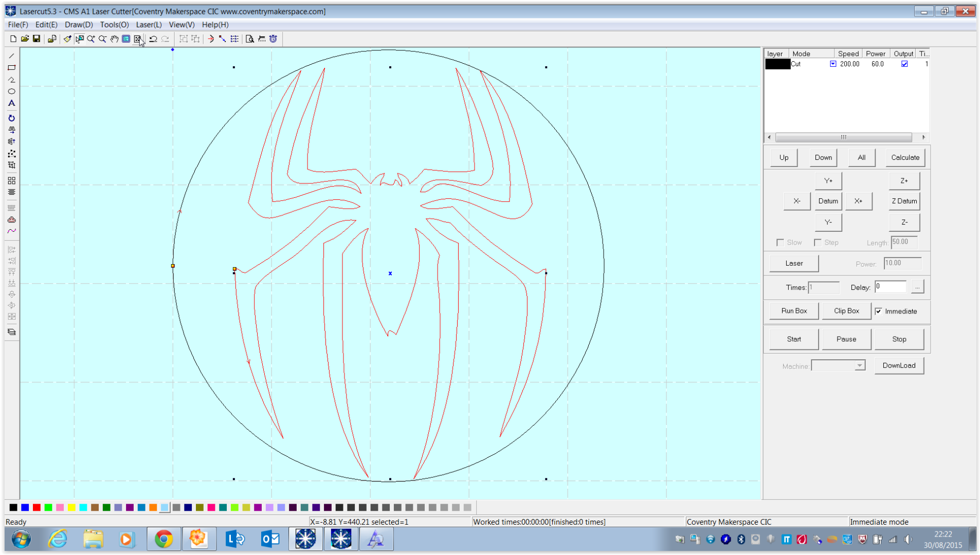The width and height of the screenshot is (980, 555).
Task: Select the ellipse drawing tool
Action: click(x=12, y=91)
